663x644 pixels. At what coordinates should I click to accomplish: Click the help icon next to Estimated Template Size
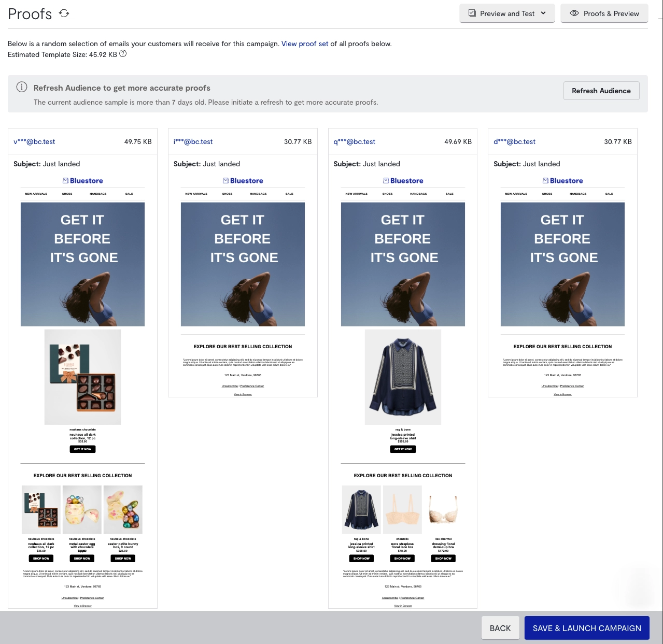tap(123, 54)
